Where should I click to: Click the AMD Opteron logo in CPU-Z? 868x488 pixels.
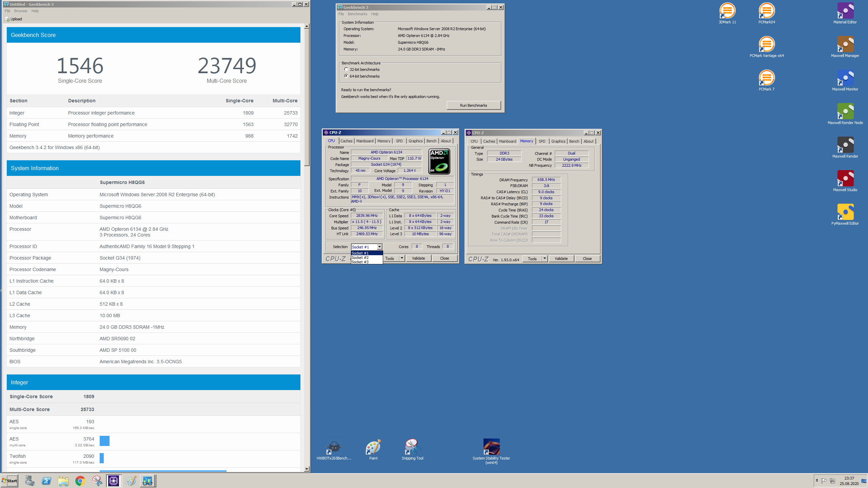[439, 161]
